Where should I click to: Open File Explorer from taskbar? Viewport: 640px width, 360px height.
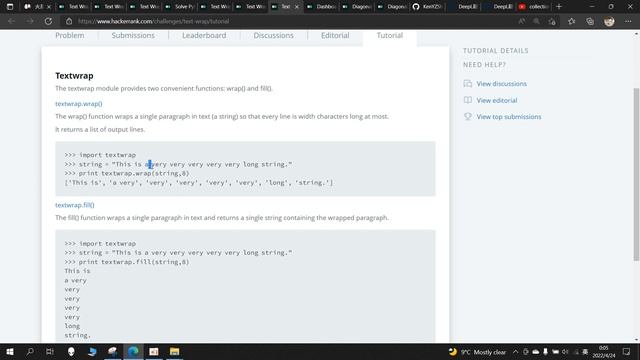point(174,351)
